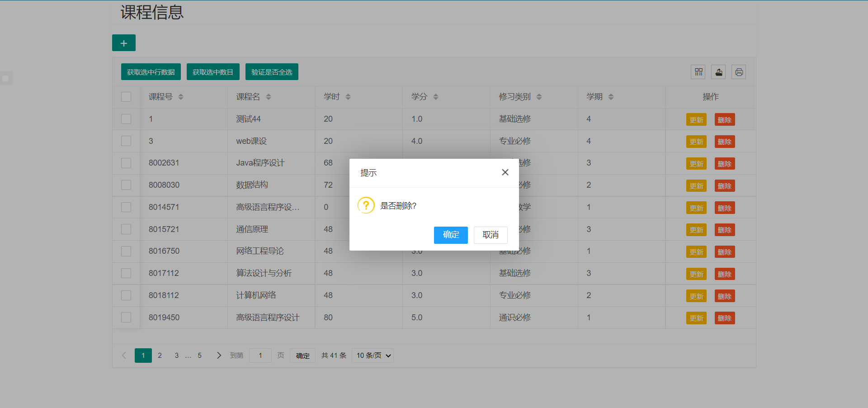Check the row for 通信原理
Viewport: 868px width, 408px height.
(x=126, y=229)
